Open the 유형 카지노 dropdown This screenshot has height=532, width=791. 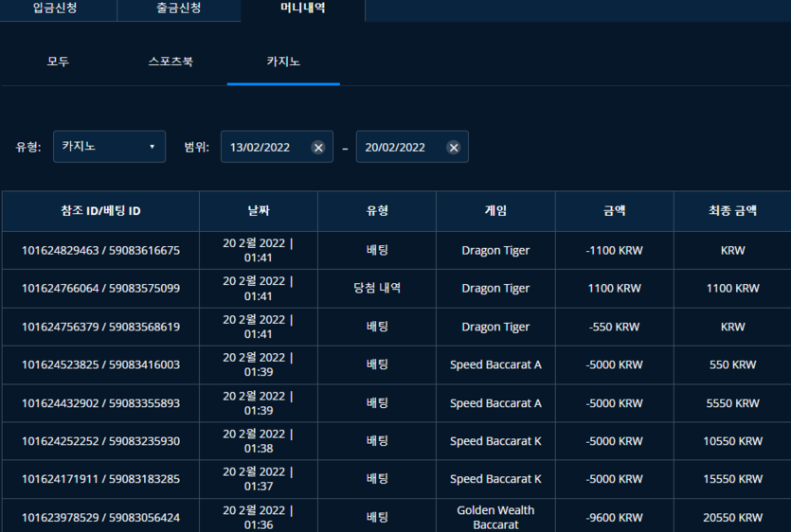[110, 147]
